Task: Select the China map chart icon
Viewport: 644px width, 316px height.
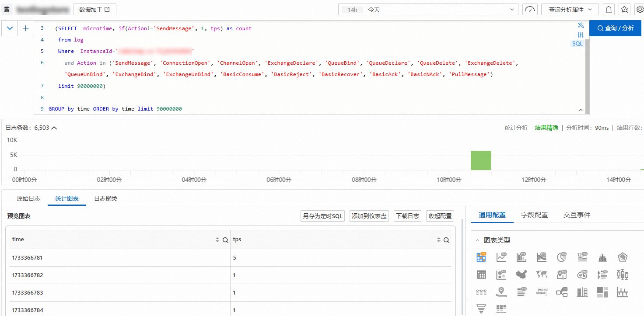Action: coord(521,275)
